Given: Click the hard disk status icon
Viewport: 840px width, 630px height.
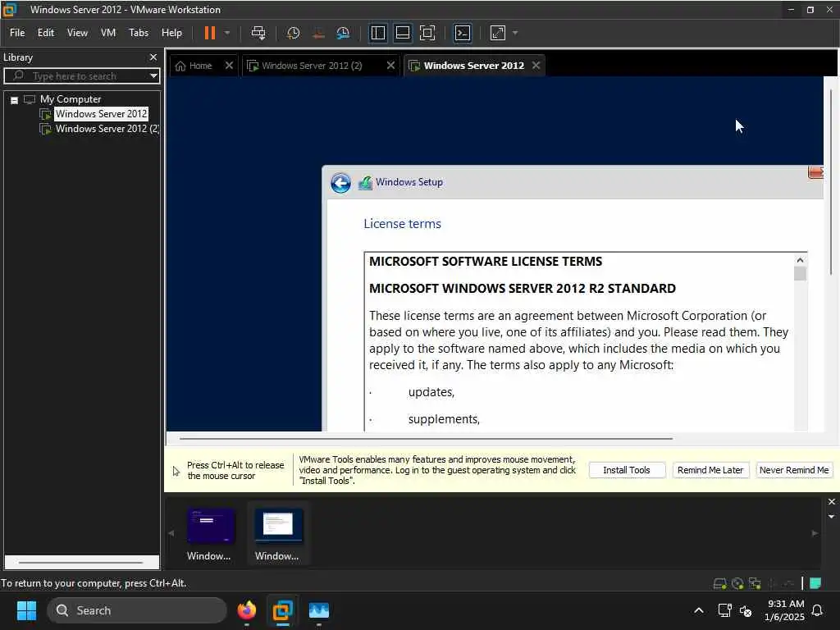Looking at the screenshot, I should 720,583.
